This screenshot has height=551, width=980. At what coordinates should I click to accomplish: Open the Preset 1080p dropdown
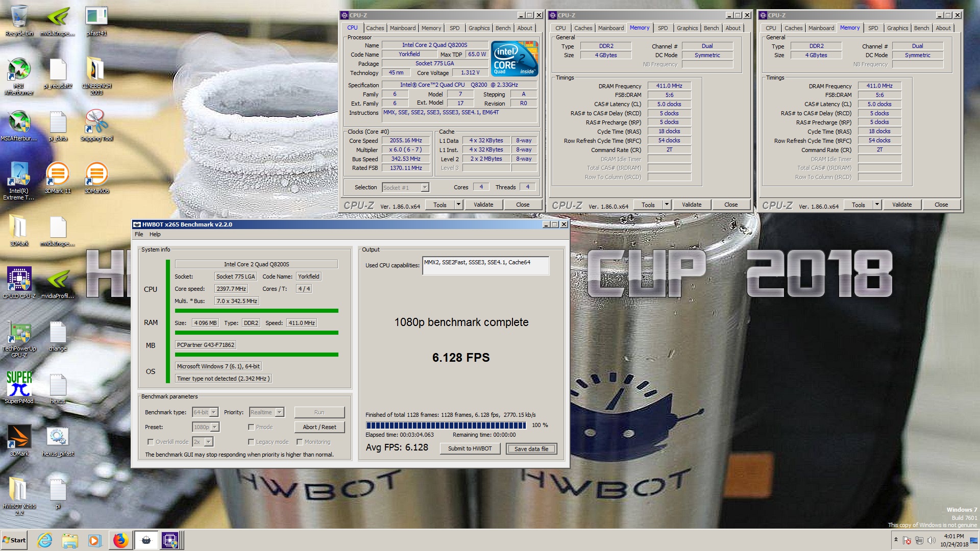click(206, 427)
